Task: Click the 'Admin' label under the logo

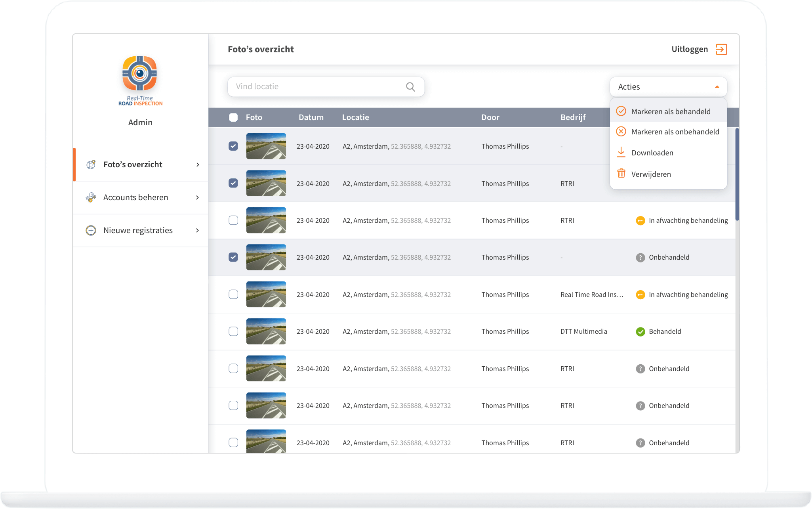Action: [x=140, y=122]
